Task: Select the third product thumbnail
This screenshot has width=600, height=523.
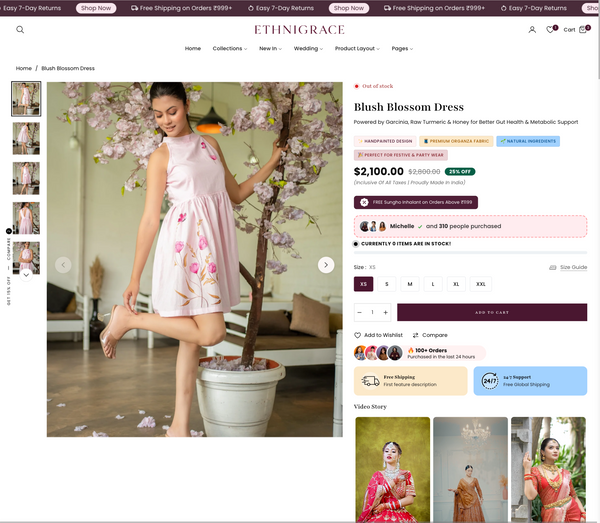Action: point(26,178)
